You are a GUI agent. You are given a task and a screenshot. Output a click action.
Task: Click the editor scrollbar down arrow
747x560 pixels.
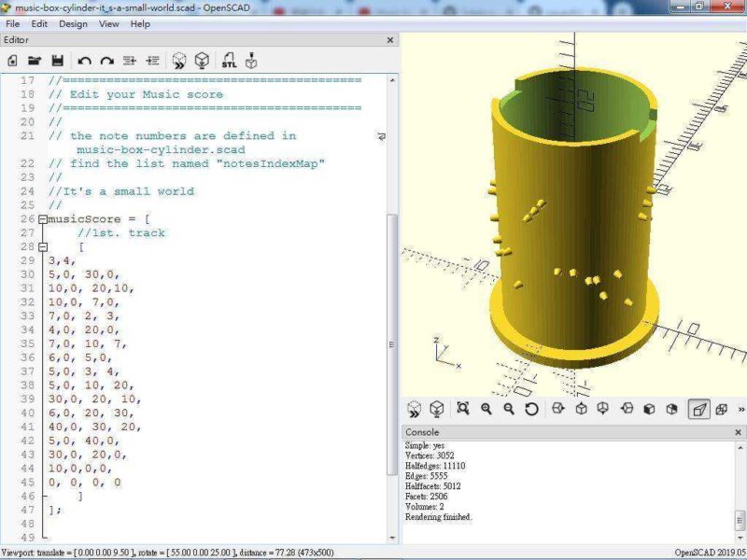(392, 539)
